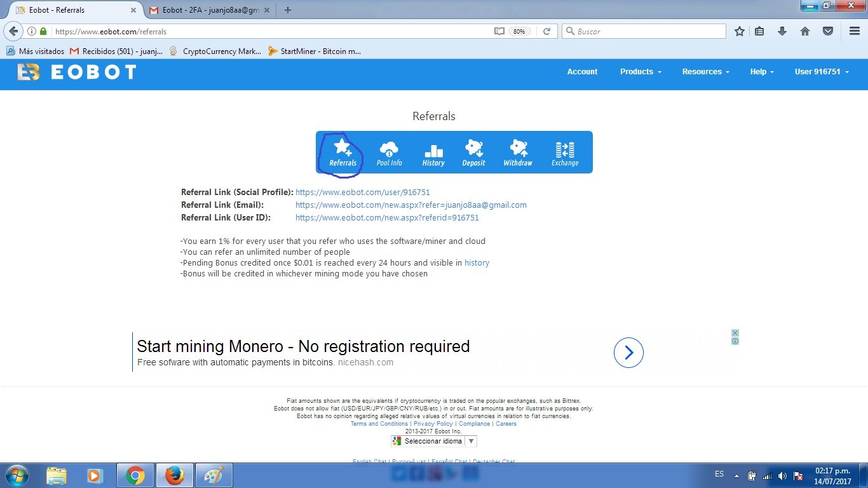This screenshot has height=488, width=868.
Task: Open the Privacy Policy footer link
Action: [x=433, y=424]
